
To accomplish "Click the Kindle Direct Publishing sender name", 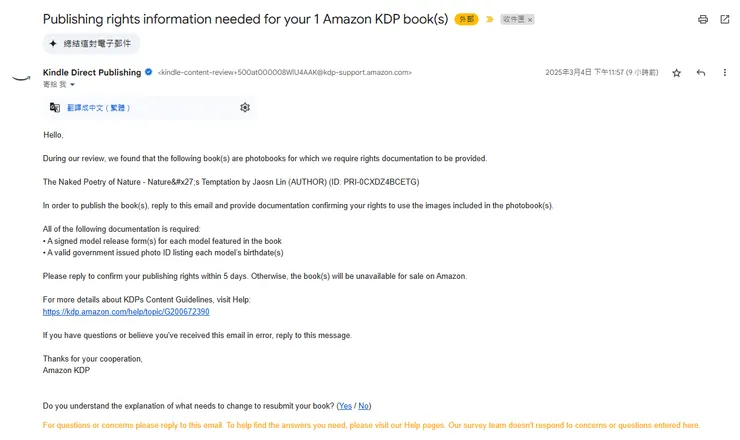I will [92, 72].
